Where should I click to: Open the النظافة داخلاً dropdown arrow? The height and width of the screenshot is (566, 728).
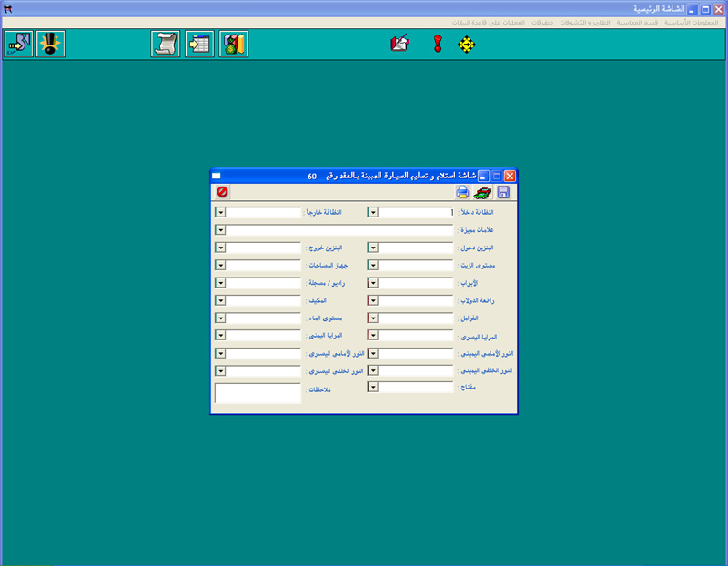[373, 212]
